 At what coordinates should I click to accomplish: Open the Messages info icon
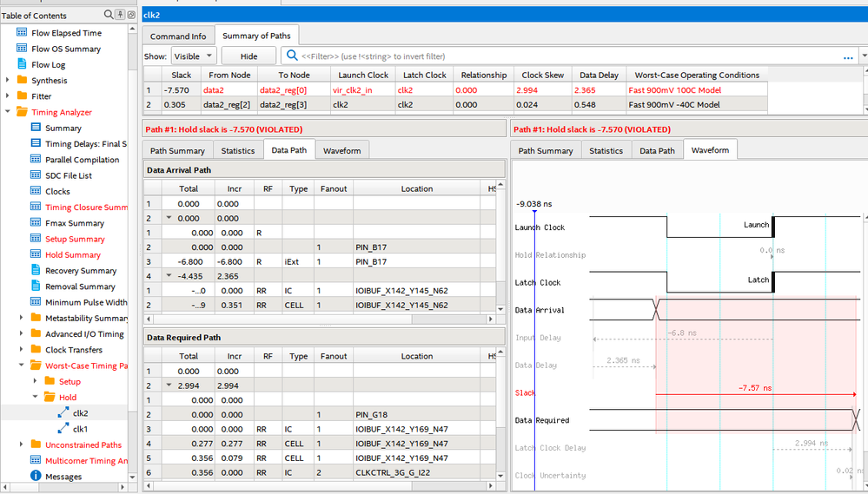click(x=36, y=476)
